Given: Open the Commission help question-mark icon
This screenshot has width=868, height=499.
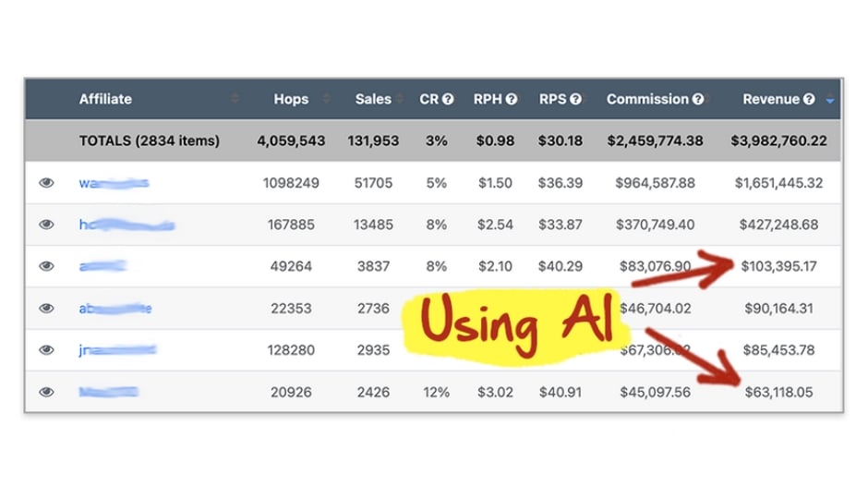Looking at the screenshot, I should point(698,99).
